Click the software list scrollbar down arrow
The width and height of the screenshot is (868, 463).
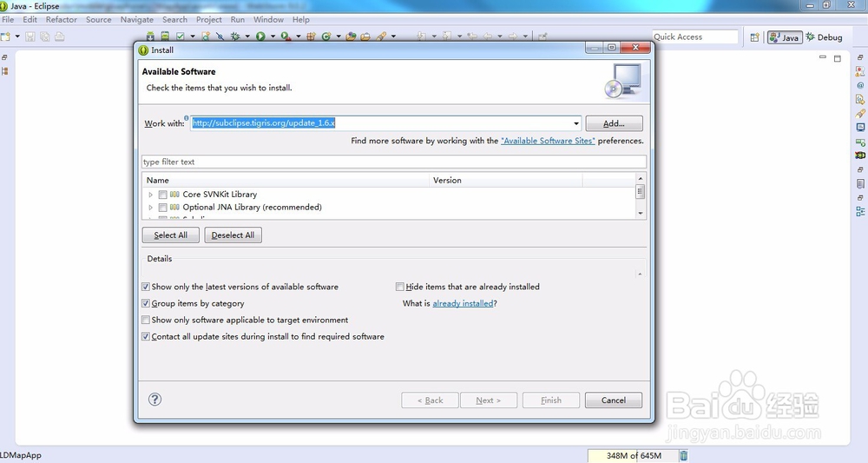[641, 213]
